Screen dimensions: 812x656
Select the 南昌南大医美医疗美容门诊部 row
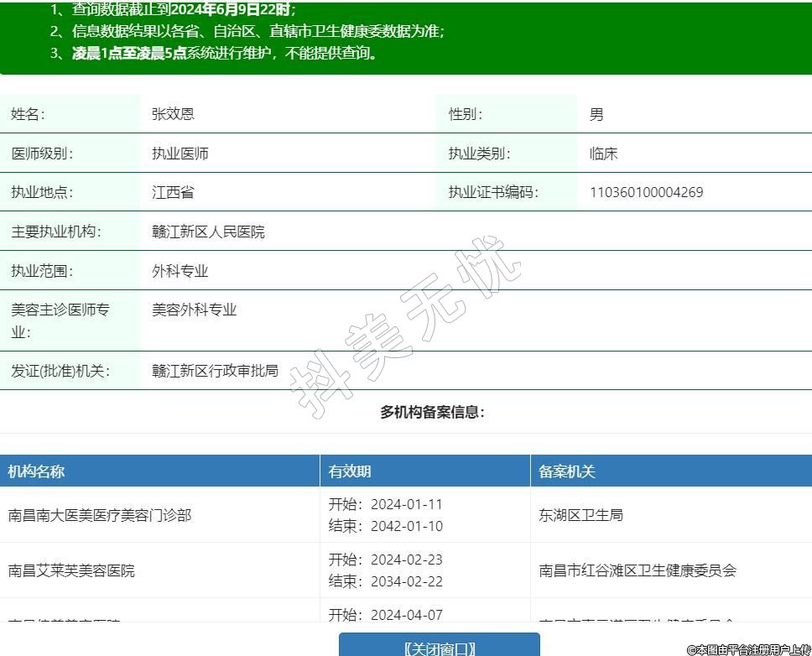pyautogui.click(x=100, y=515)
